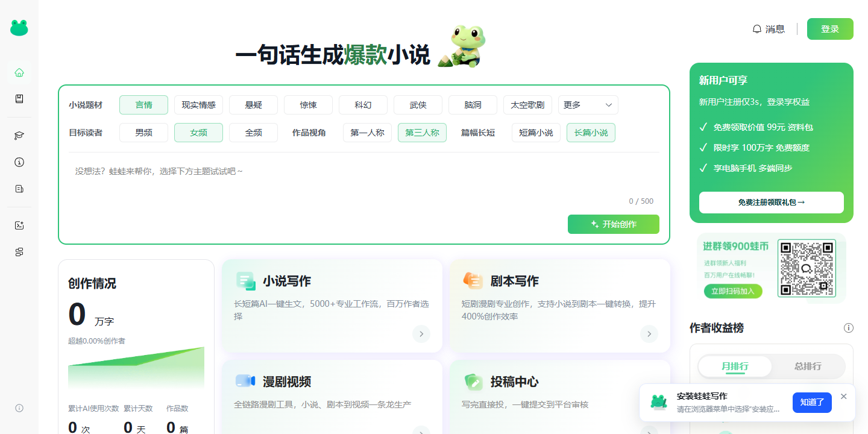Open 剧本写作 card arrow
This screenshot has height=434, width=868.
tap(649, 333)
